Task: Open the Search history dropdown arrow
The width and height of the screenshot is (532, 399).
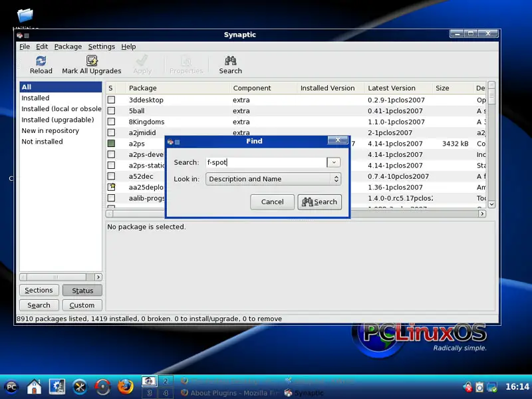Action: click(x=334, y=162)
